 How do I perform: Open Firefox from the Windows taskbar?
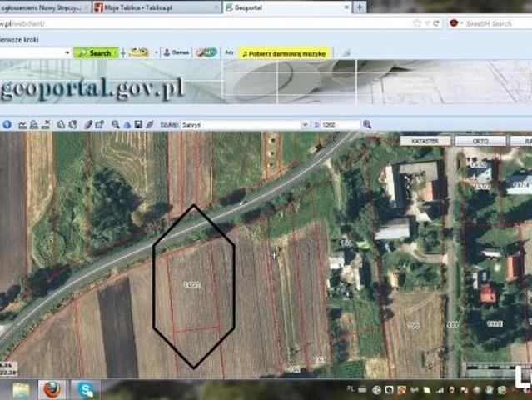tap(52, 389)
